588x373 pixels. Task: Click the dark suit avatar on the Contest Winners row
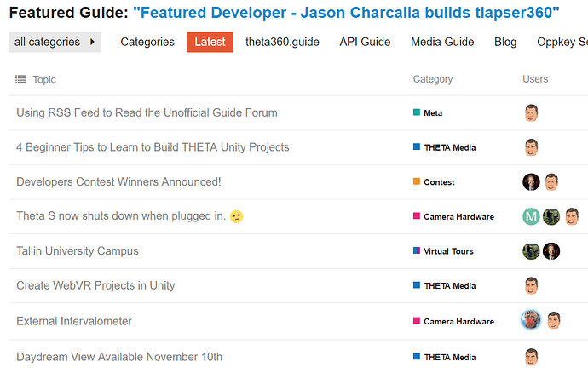pos(531,182)
